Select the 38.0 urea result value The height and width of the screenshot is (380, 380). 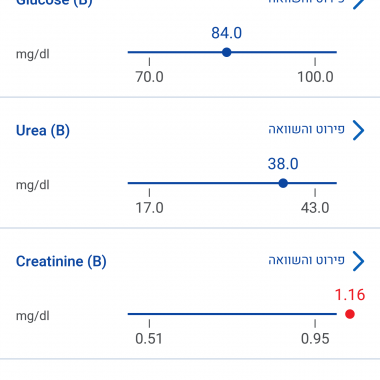283,164
